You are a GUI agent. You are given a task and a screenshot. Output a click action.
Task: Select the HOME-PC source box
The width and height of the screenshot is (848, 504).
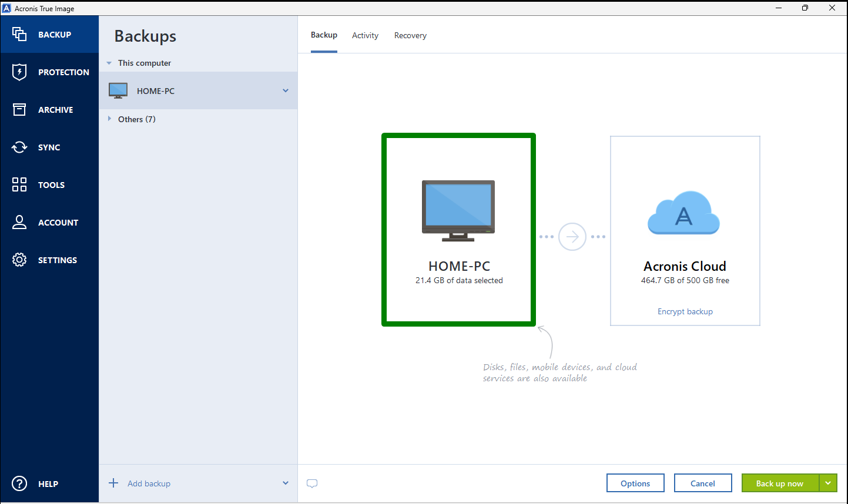(x=458, y=230)
